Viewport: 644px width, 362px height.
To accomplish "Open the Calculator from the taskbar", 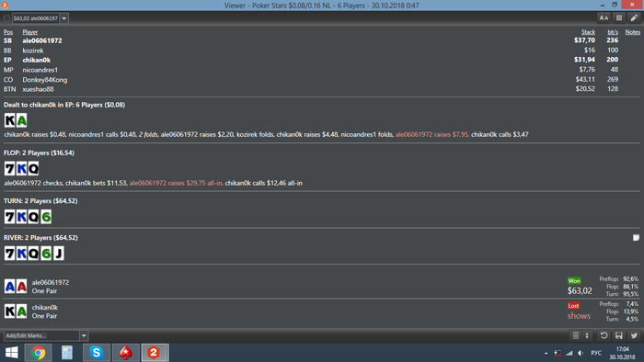I will click(67, 353).
